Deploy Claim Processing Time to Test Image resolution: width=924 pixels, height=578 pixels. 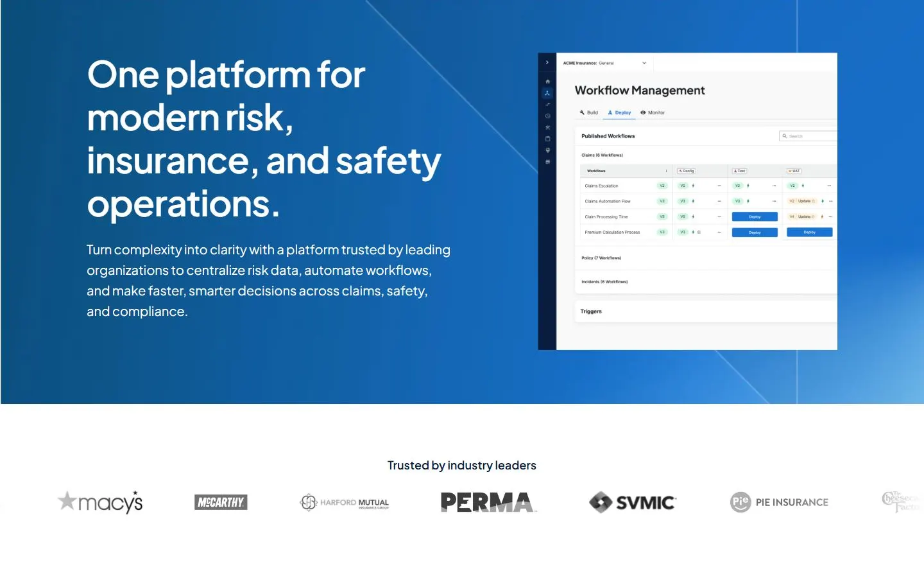point(755,217)
